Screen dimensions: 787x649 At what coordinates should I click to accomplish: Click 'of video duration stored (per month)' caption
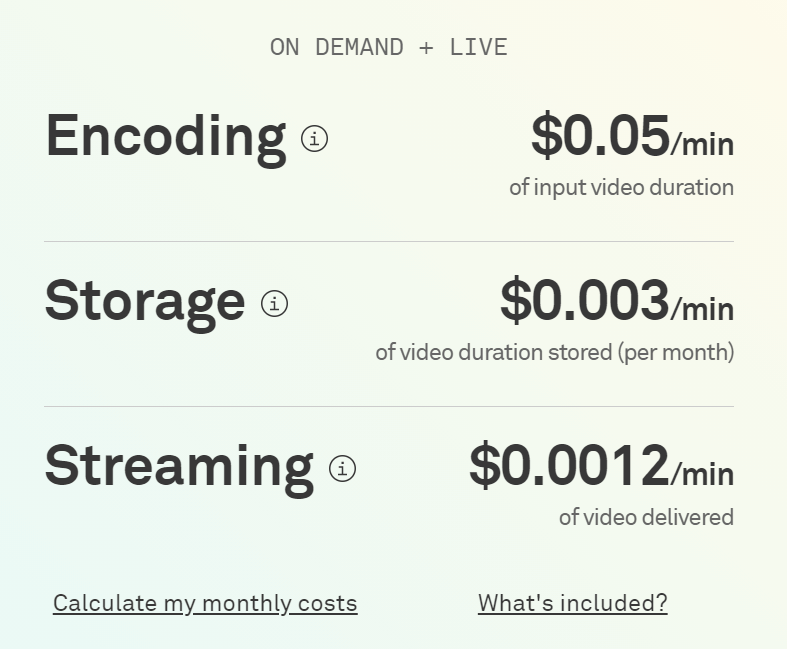pyautogui.click(x=555, y=352)
